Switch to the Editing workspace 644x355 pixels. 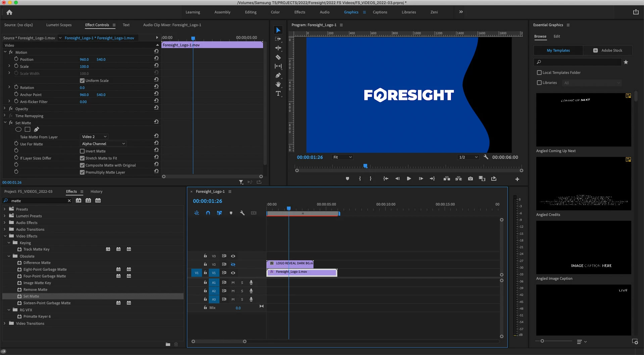tap(251, 12)
